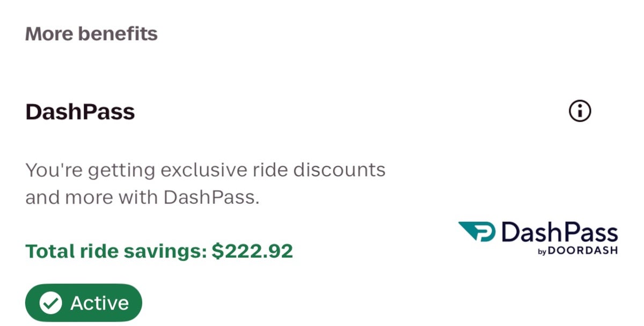The height and width of the screenshot is (326, 644).
Task: Select the DashPass wordmark in logo
Action: (559, 232)
